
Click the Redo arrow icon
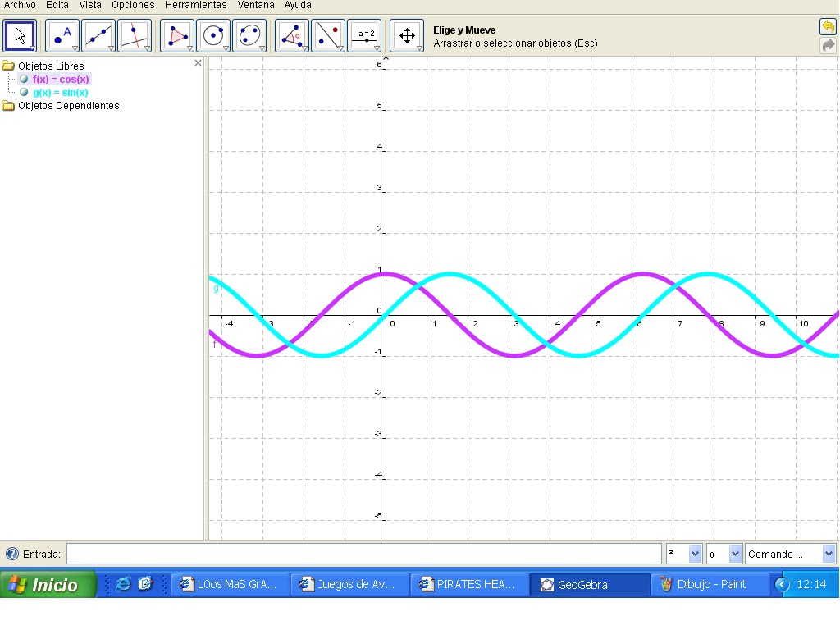coord(828,45)
